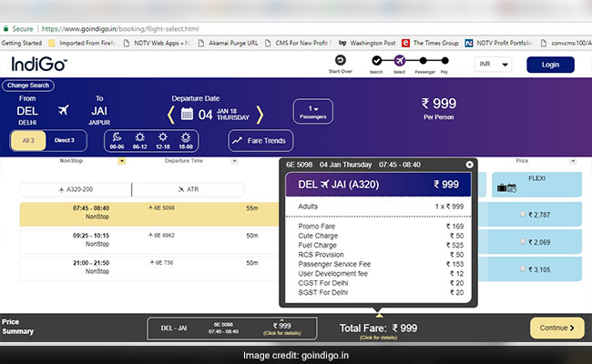Sort by Price column arrow
592x364 pixels.
pyautogui.click(x=573, y=161)
